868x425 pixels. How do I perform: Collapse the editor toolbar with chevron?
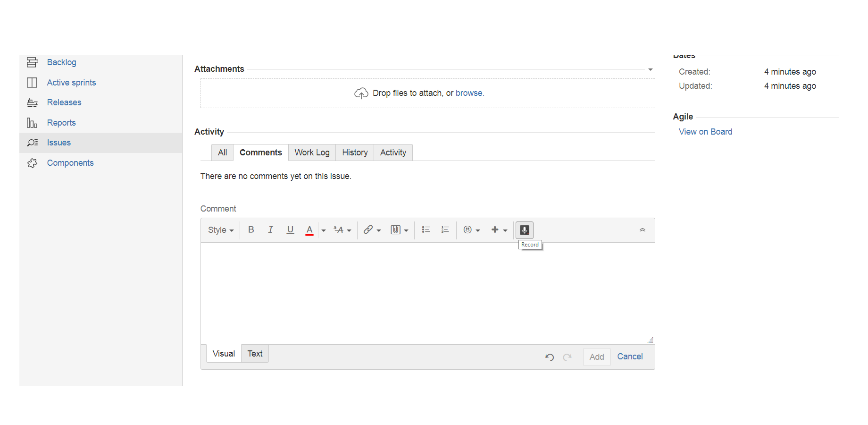[642, 230]
